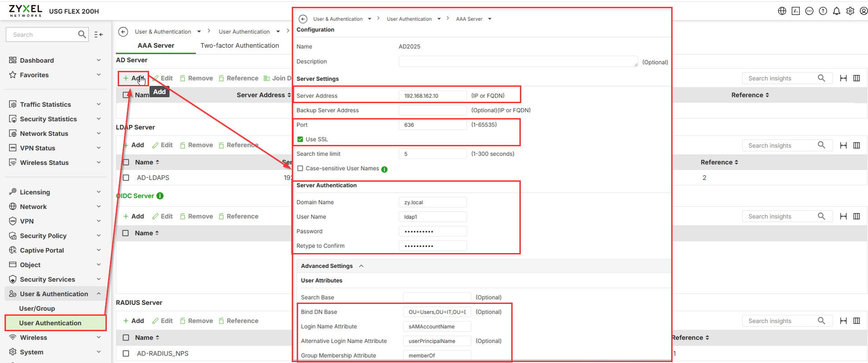
Task: Collapse the Advanced Settings section
Action: tap(361, 266)
